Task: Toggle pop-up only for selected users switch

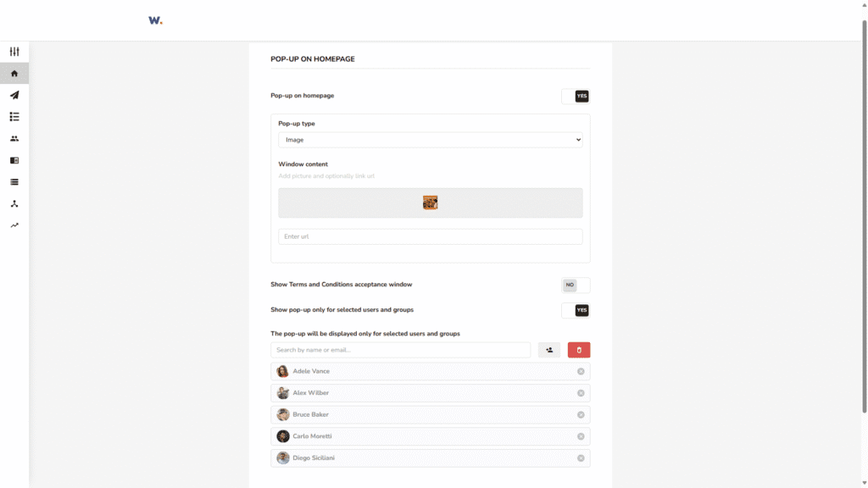Action: (576, 311)
